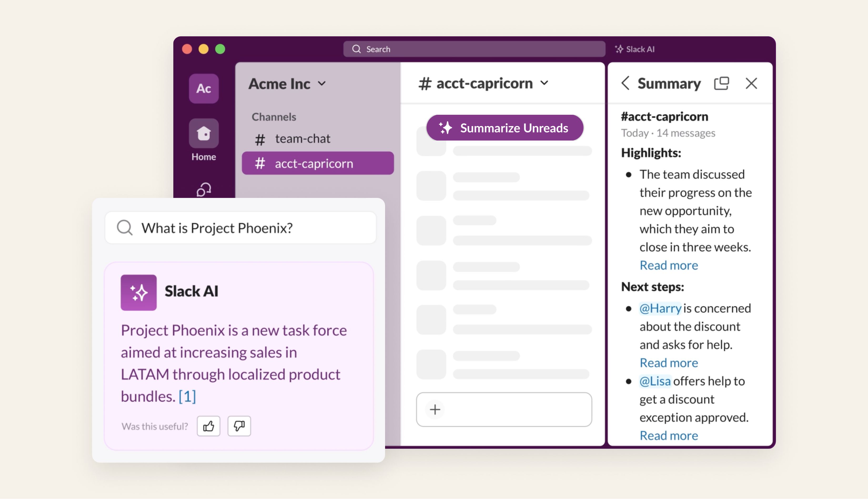868x499 pixels.
Task: Select the Acme workspace icon
Action: click(203, 88)
